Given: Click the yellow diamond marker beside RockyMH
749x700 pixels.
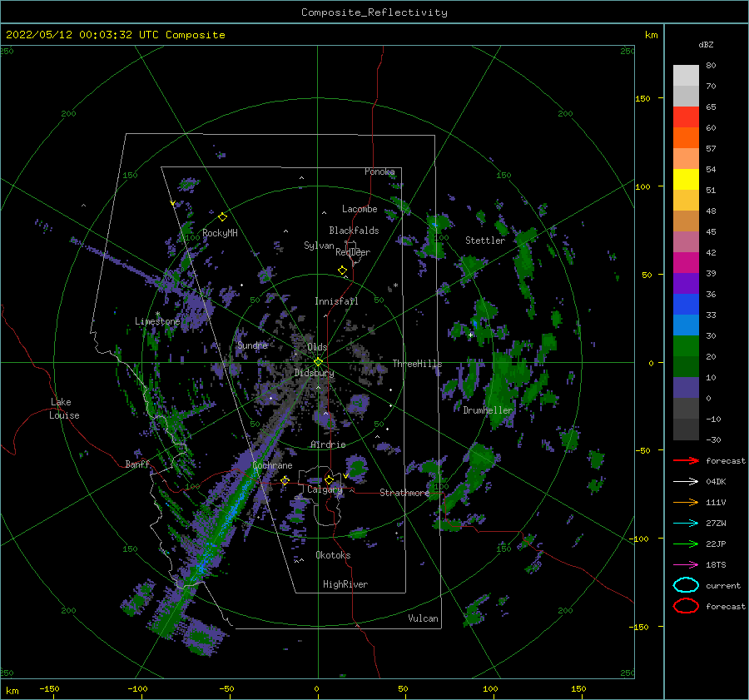Looking at the screenshot, I should pyautogui.click(x=222, y=217).
